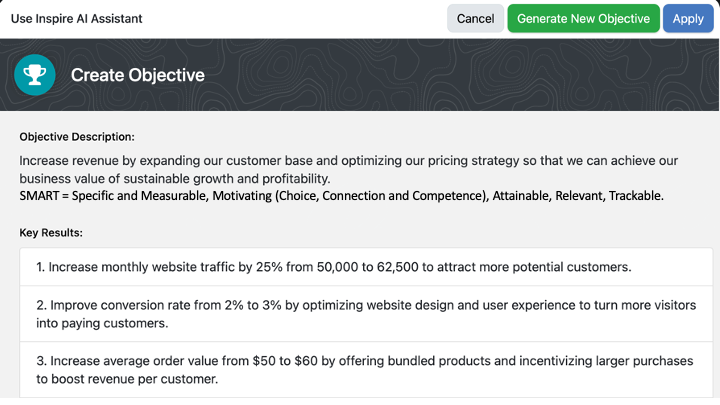The height and width of the screenshot is (405, 720).
Task: Click the trophy icon beside Create Objective
Action: [x=34, y=75]
